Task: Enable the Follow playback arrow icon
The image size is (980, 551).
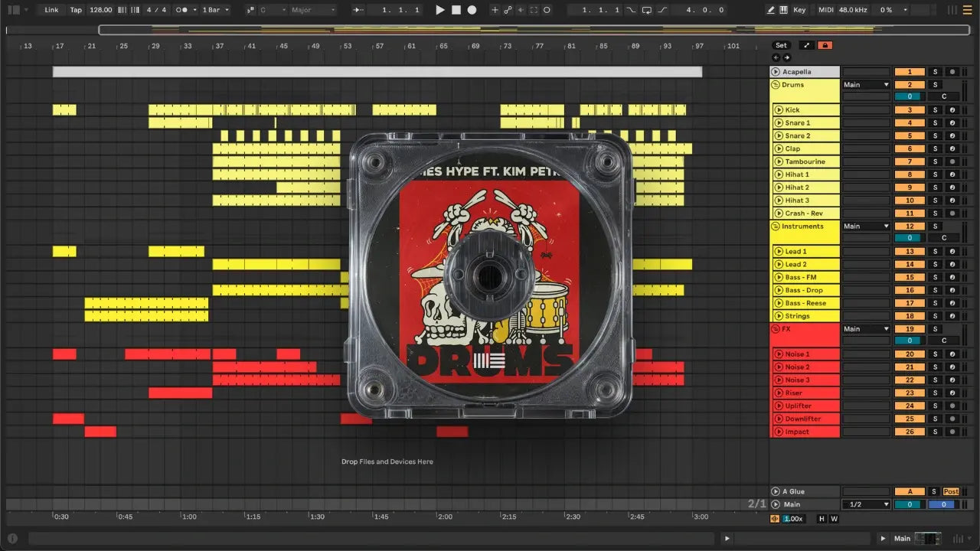Action: tap(359, 10)
